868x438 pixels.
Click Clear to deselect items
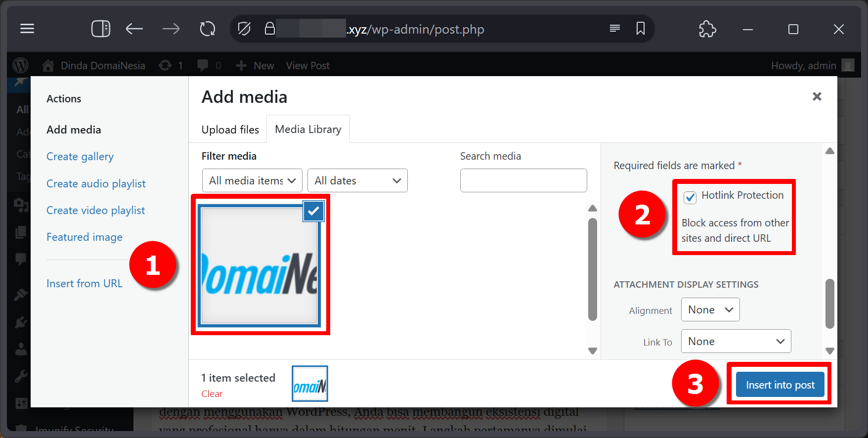click(x=212, y=394)
